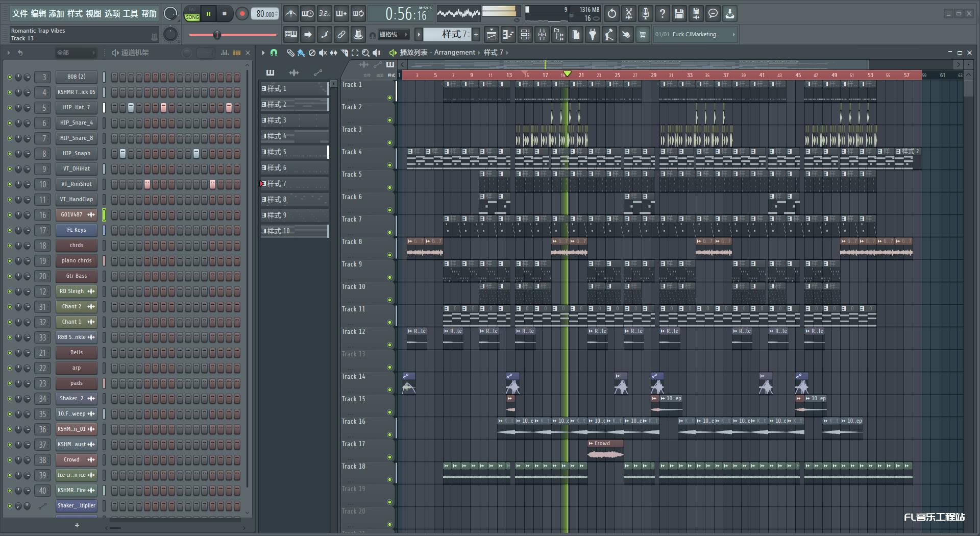This screenshot has width=980, height=536.
Task: Toggle loop recording icon
Action: click(358, 14)
